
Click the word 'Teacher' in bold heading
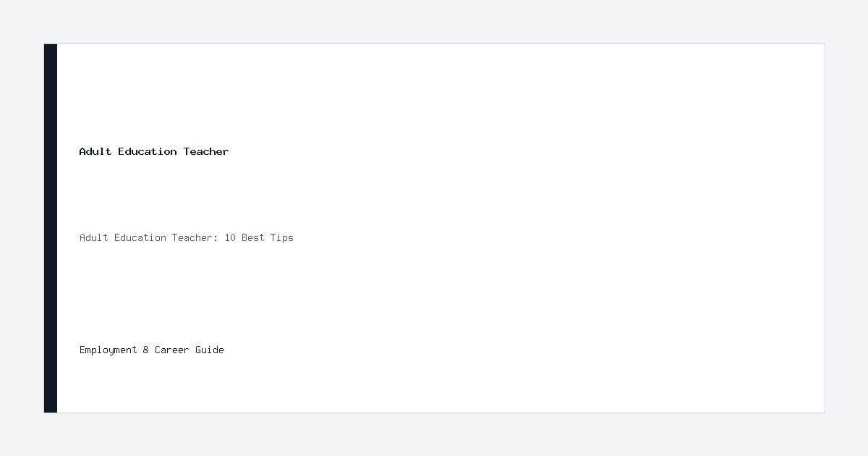click(x=206, y=151)
